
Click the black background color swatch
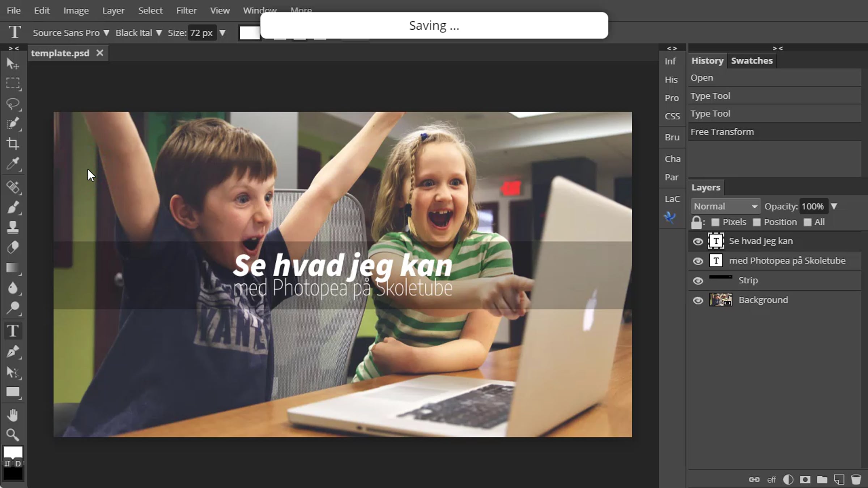pyautogui.click(x=13, y=474)
